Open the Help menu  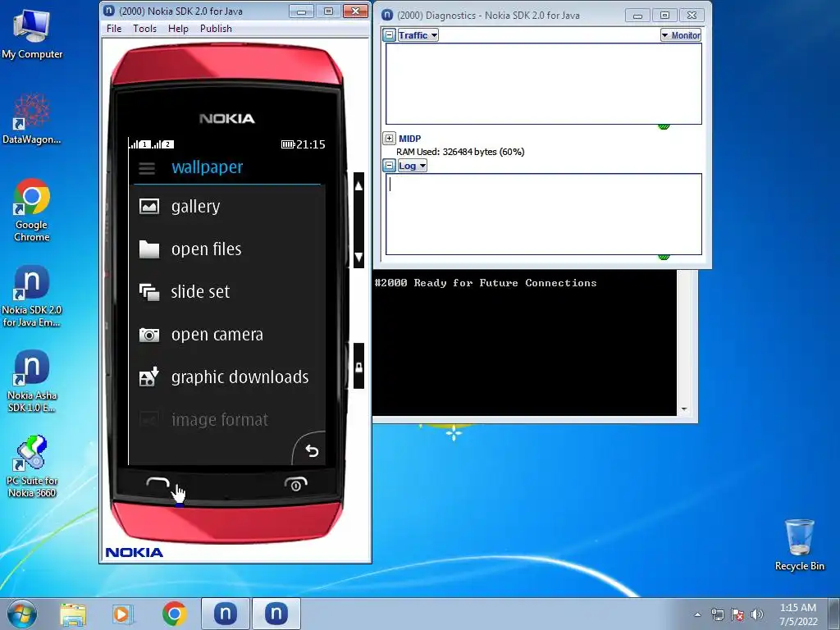[x=178, y=29]
